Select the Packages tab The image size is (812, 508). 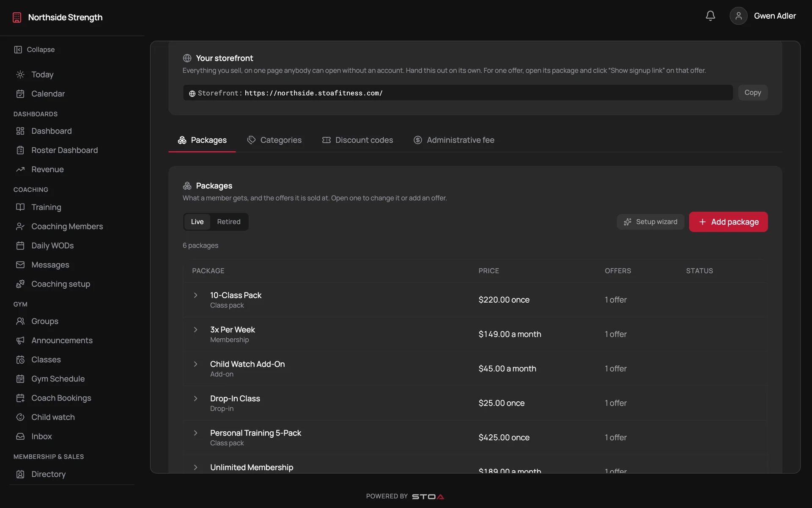[x=202, y=140]
